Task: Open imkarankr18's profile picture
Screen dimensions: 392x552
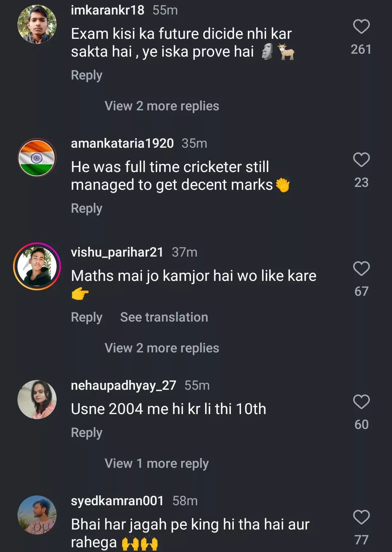Action: pos(37,25)
